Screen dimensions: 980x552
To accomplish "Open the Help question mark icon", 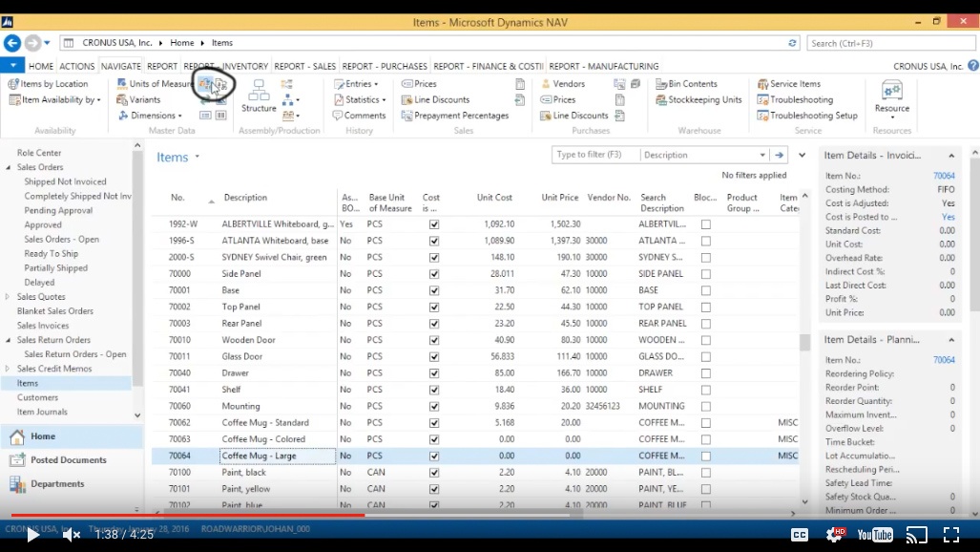I will tap(973, 65).
